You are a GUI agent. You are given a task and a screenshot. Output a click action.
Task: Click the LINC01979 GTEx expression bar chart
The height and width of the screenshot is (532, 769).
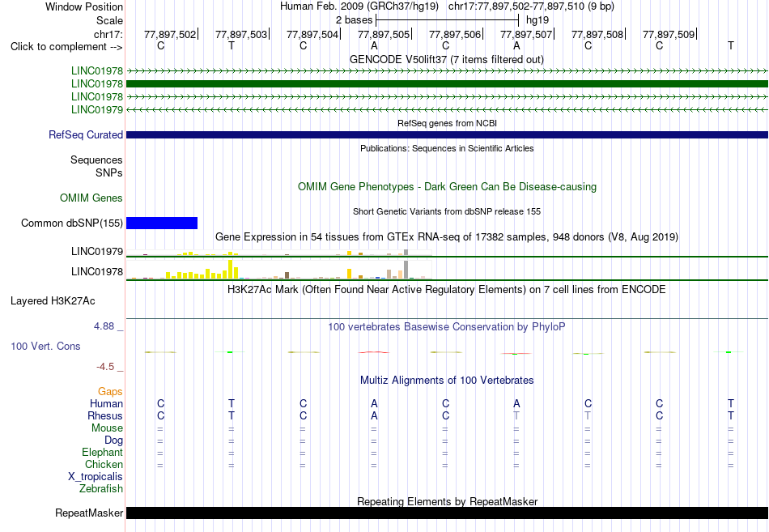[x=279, y=253]
